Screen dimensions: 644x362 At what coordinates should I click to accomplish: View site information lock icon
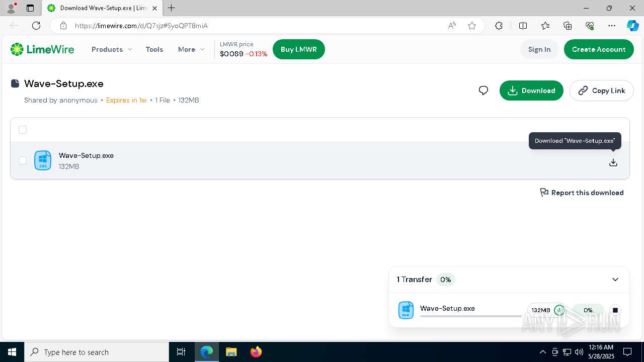pyautogui.click(x=63, y=26)
